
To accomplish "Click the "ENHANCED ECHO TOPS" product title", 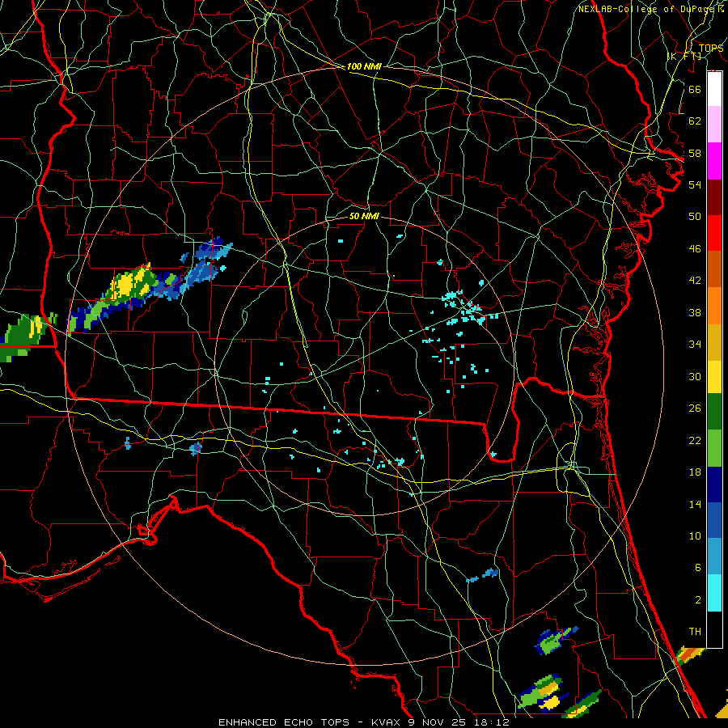I will (x=284, y=722).
